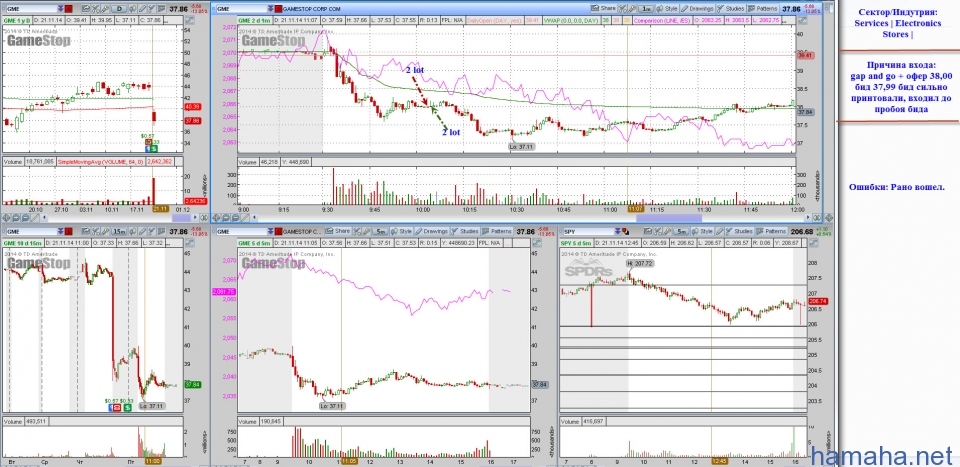Change the D timeframe button on daily chart

(119, 9)
